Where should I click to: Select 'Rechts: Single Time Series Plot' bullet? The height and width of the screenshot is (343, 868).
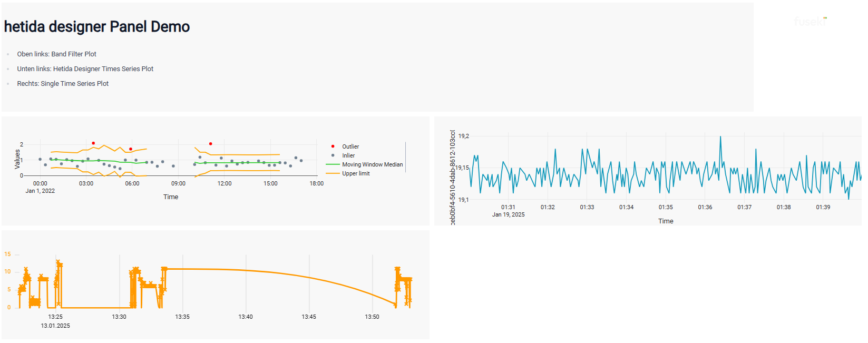point(63,84)
